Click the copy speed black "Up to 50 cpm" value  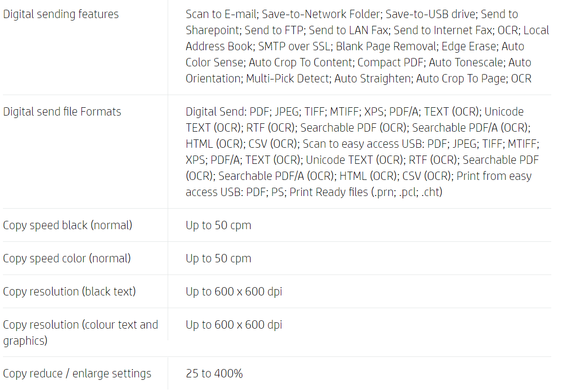[x=218, y=225]
